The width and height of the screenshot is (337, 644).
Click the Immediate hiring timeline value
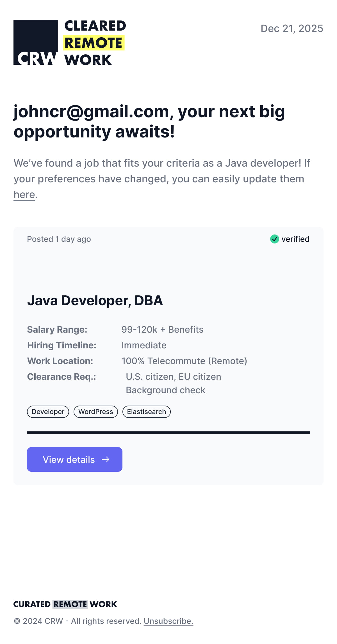(x=144, y=345)
